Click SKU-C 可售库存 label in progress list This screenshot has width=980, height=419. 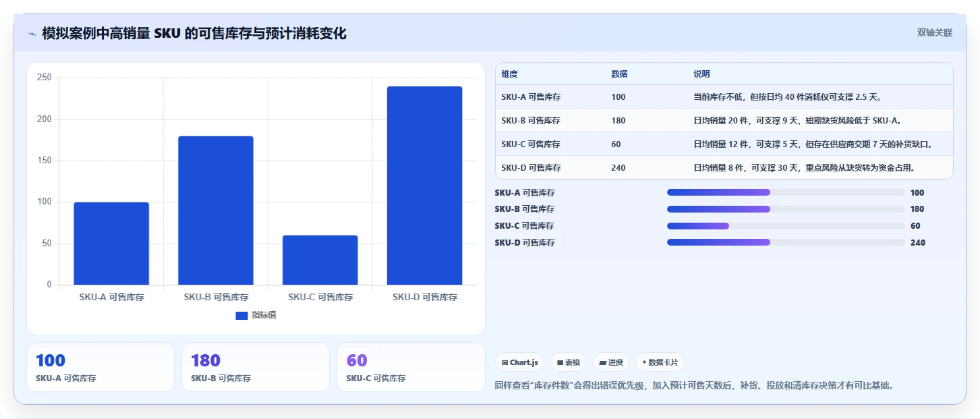point(525,226)
